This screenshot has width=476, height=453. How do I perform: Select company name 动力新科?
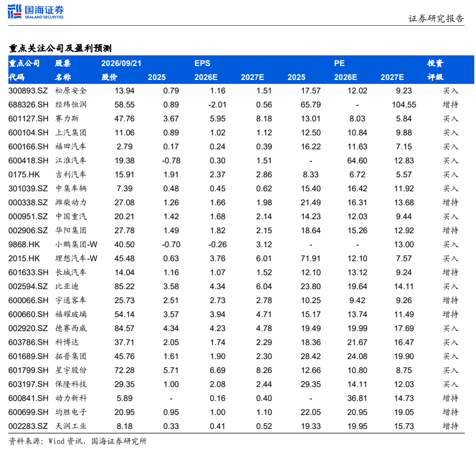71,398
